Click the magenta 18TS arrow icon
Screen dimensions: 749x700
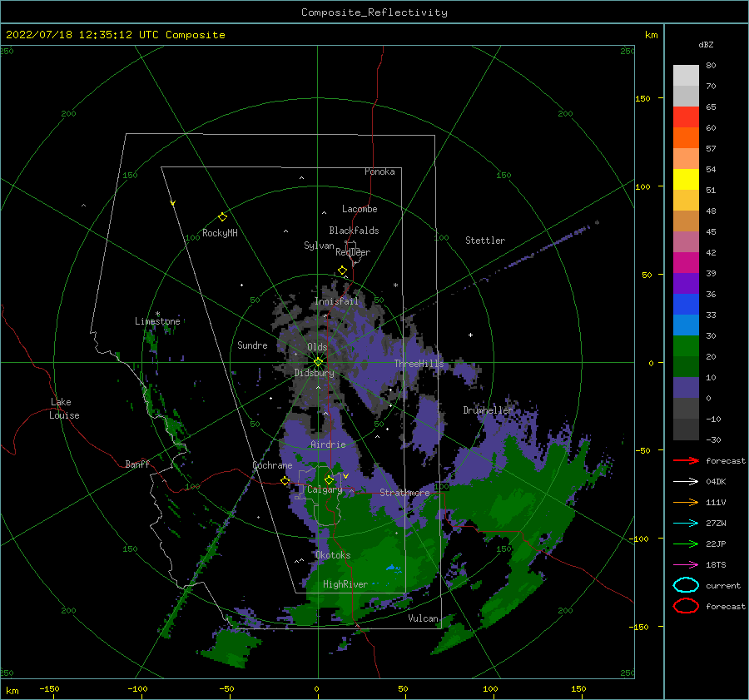click(x=686, y=565)
